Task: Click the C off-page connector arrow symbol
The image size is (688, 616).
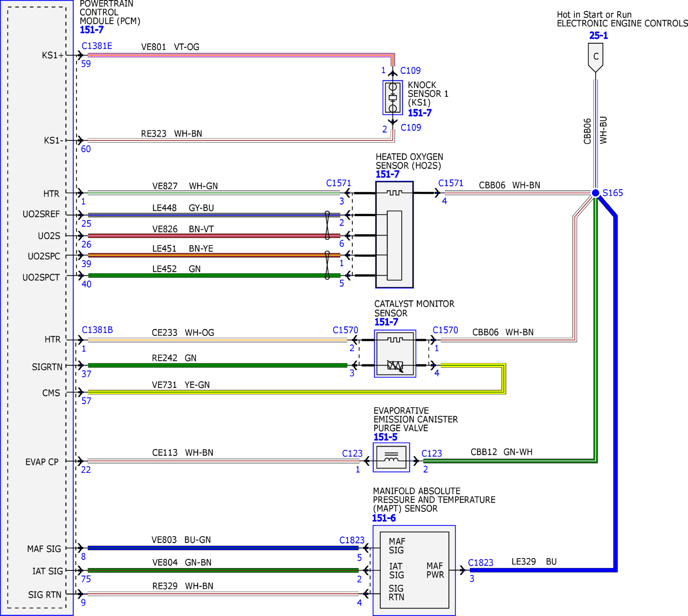Action: click(596, 57)
